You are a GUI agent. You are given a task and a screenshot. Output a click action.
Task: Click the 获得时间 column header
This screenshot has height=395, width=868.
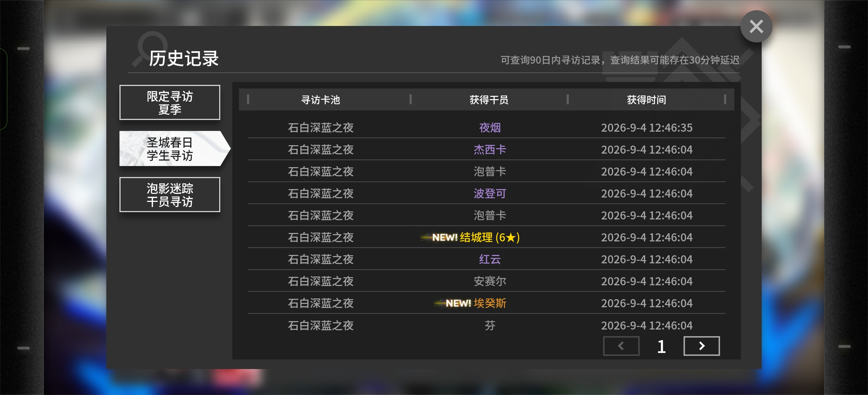pos(646,99)
